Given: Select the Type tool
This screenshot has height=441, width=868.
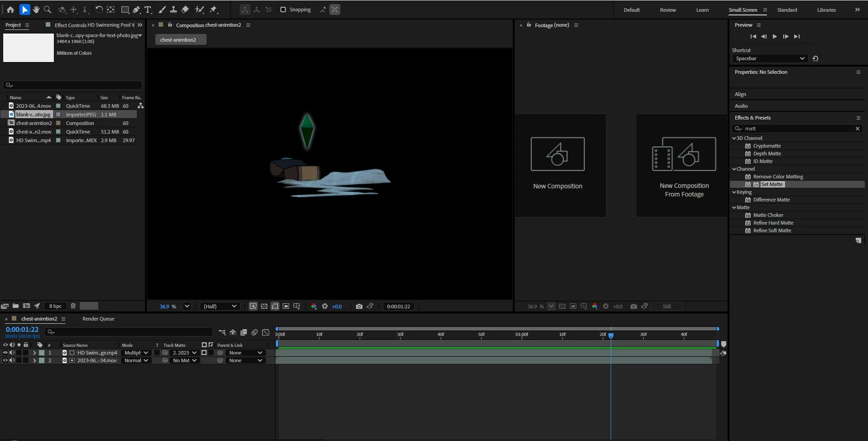Looking at the screenshot, I should pyautogui.click(x=148, y=10).
